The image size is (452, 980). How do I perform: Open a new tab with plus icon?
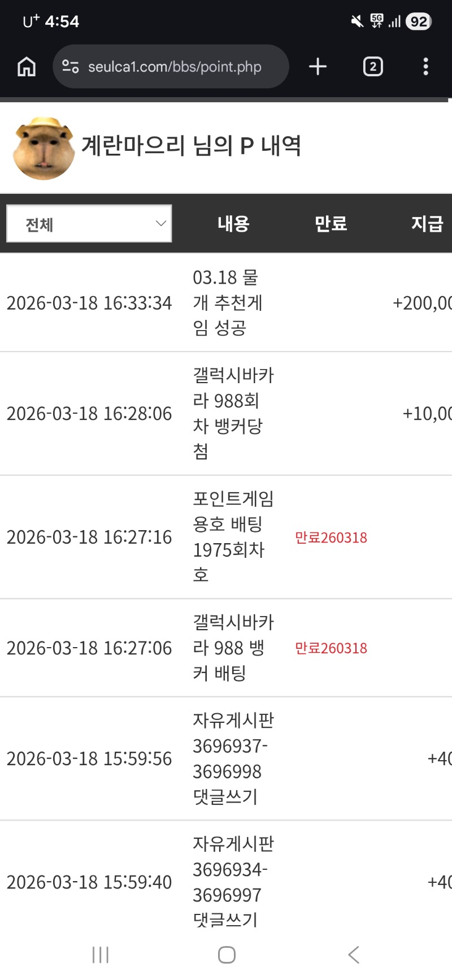(x=318, y=67)
